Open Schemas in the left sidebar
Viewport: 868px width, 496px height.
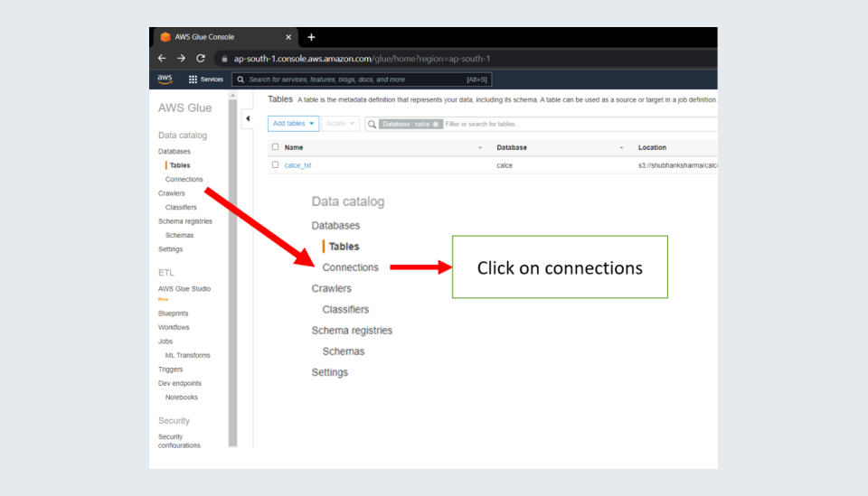point(179,235)
